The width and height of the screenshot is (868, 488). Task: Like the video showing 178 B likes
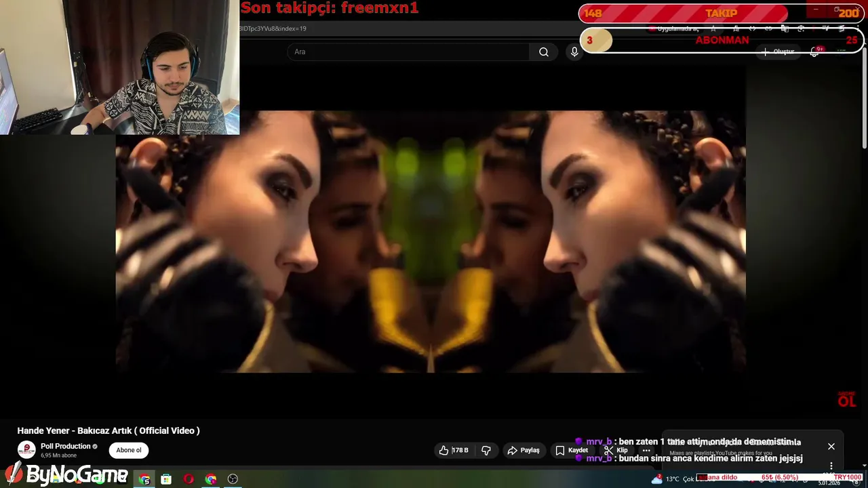click(454, 450)
